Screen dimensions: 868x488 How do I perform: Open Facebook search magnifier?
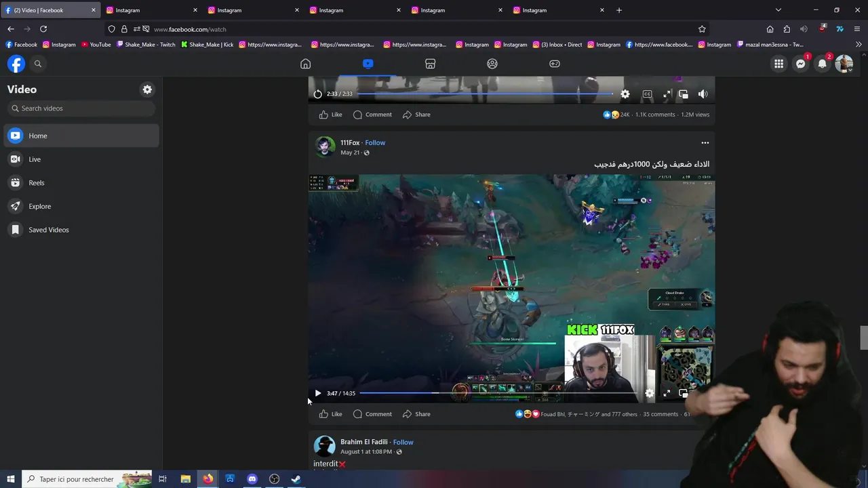[38, 64]
